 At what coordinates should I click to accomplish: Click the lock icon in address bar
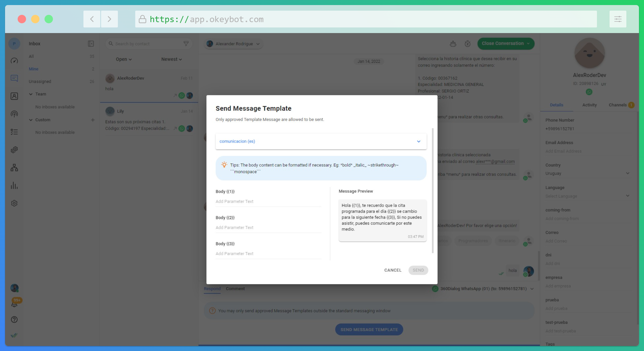pyautogui.click(x=143, y=19)
